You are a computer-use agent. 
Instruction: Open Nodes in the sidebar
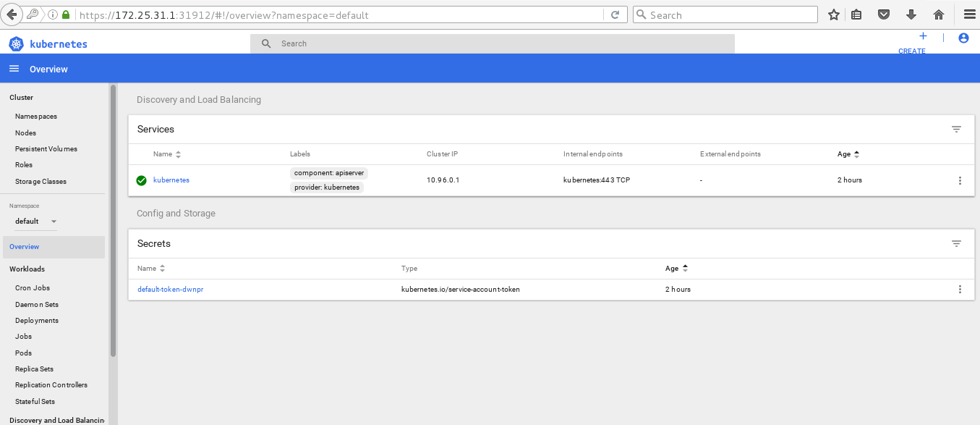pyautogui.click(x=25, y=133)
